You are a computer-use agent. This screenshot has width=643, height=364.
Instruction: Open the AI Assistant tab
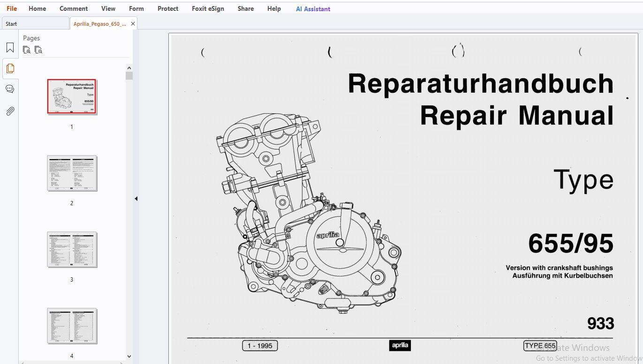pyautogui.click(x=313, y=9)
